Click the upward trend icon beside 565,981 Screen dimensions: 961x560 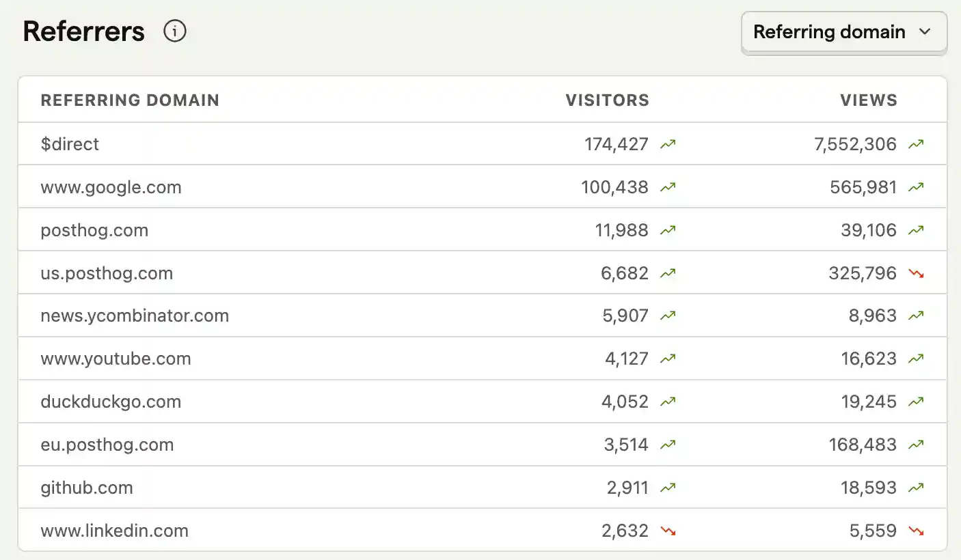(x=916, y=187)
